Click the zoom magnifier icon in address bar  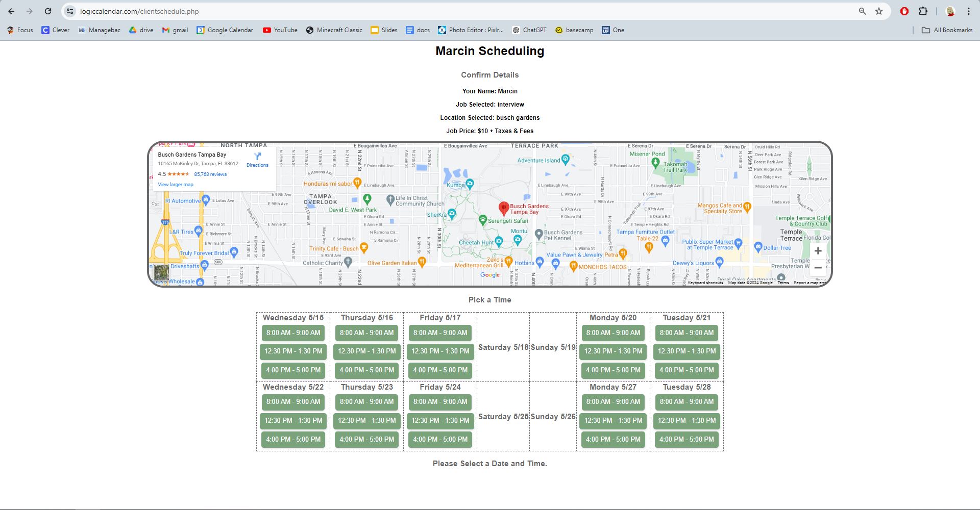pos(863,11)
